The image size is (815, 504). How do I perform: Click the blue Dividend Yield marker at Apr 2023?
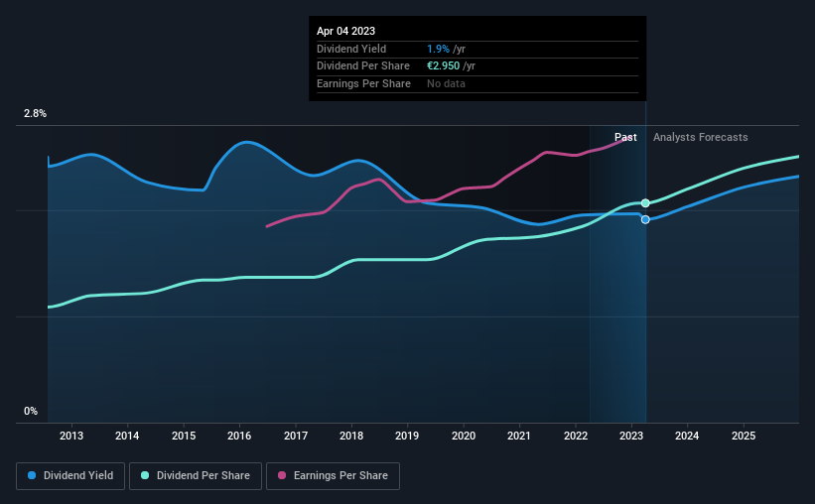(645, 220)
